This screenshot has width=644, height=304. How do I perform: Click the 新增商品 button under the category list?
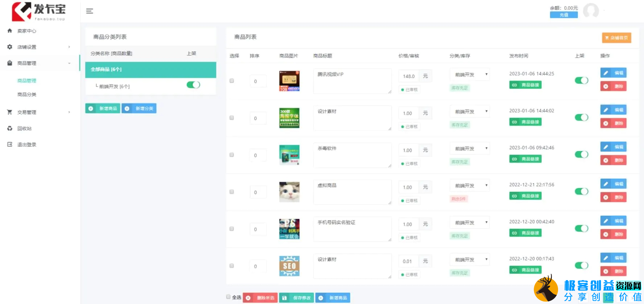103,108
